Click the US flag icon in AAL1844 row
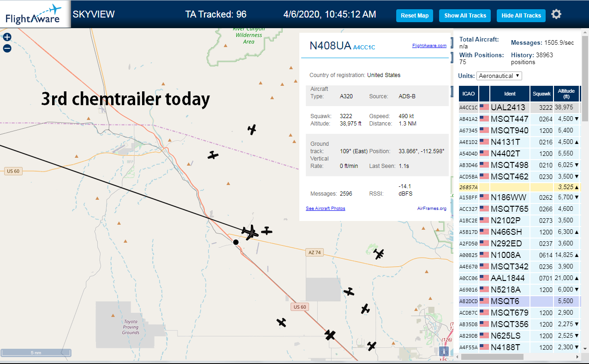This screenshot has width=589, height=364. point(484,278)
